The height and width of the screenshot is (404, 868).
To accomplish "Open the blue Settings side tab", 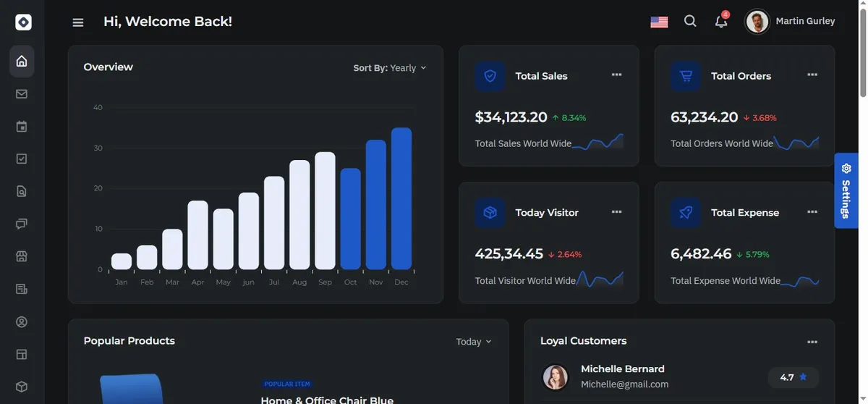I will pos(846,190).
